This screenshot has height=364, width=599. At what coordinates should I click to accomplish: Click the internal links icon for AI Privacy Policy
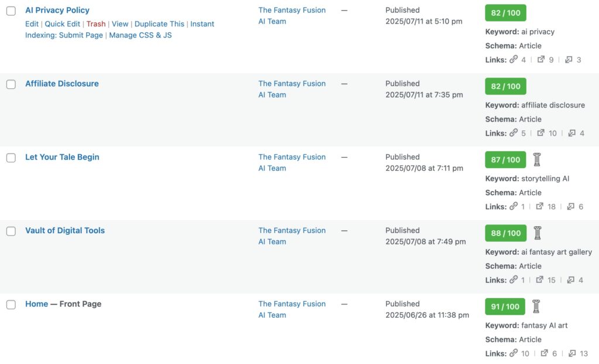pos(514,60)
